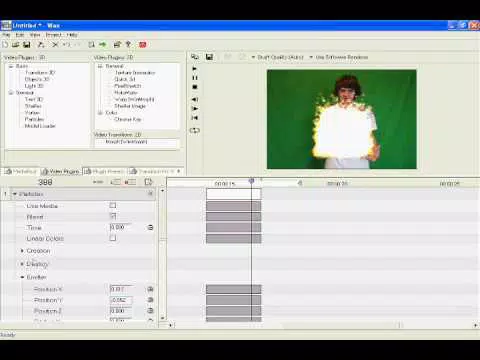The width and height of the screenshot is (480, 360).
Task: Click the green arrow render icon
Action: click(103, 44)
